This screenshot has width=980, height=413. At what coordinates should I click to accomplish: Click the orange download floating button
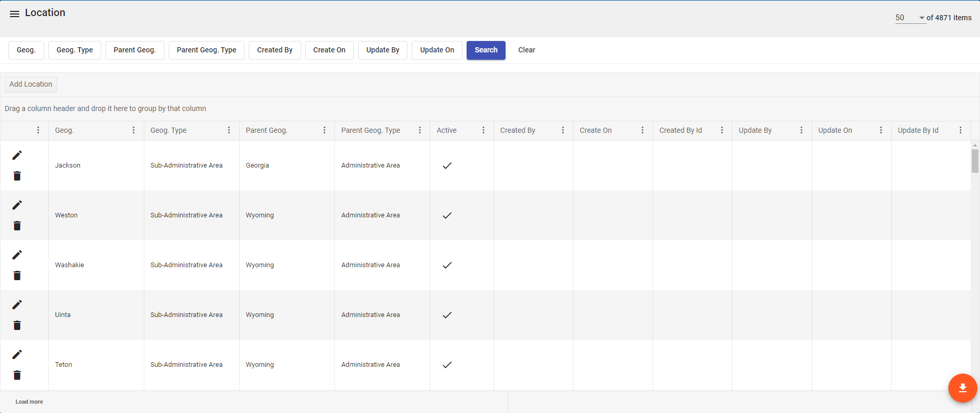coord(962,388)
